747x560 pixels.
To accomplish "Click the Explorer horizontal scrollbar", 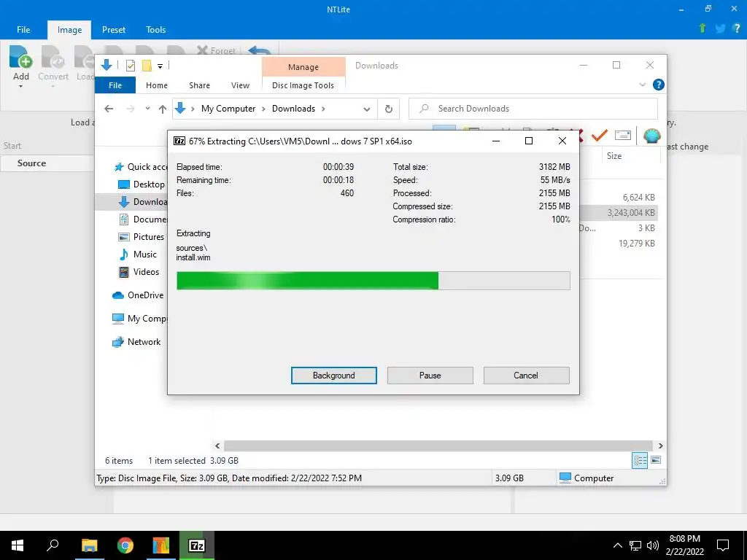I will [x=438, y=446].
